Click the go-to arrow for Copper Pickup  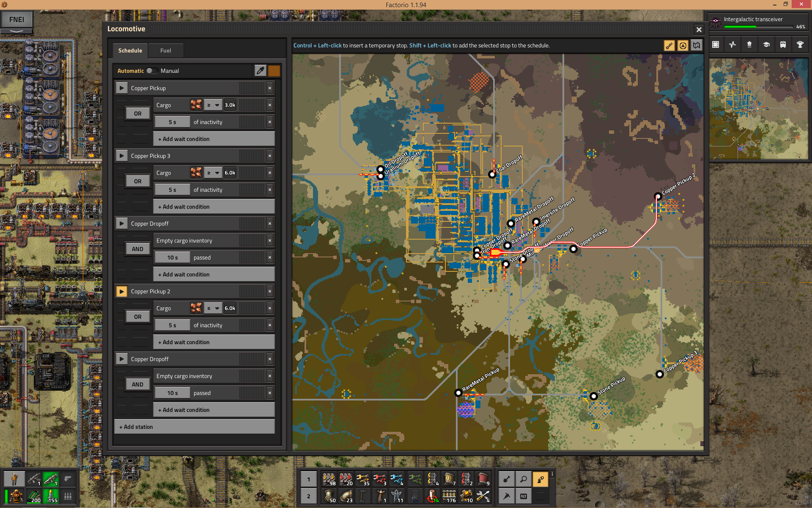122,88
